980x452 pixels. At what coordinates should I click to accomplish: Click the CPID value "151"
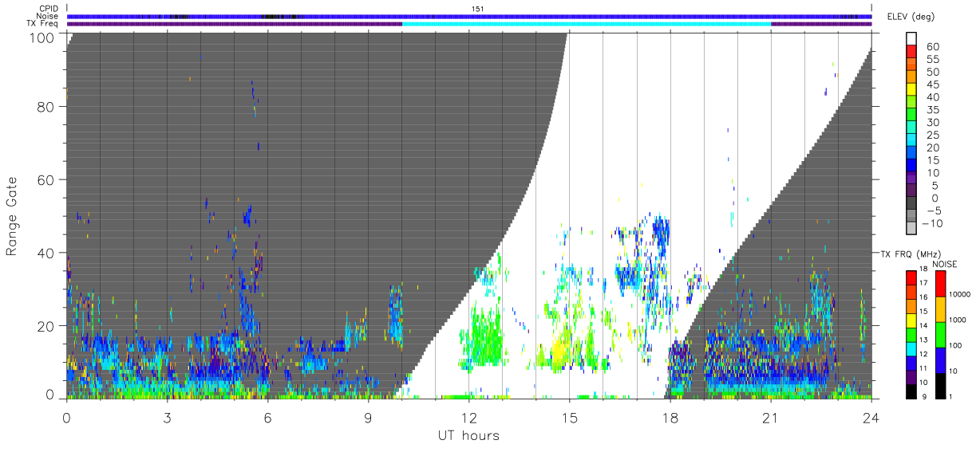pos(477,9)
